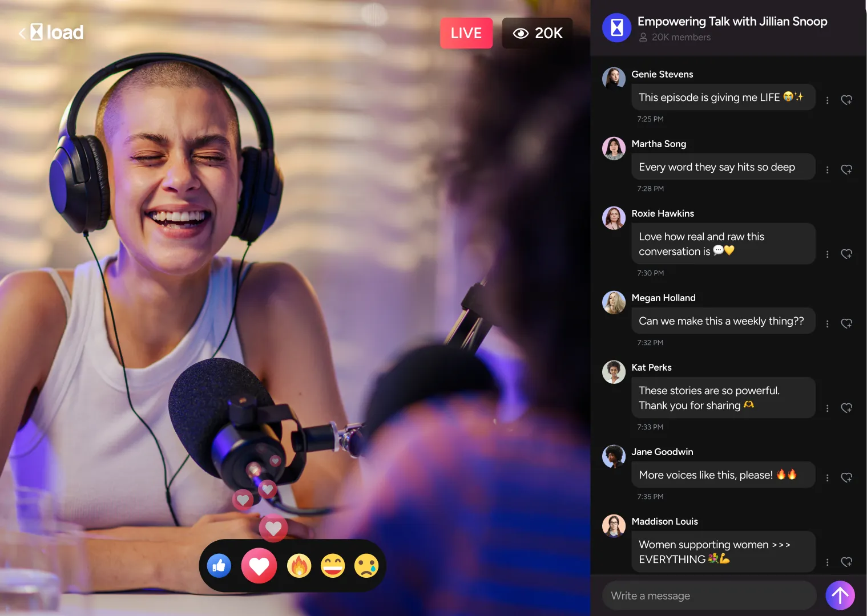This screenshot has height=616, width=867.
Task: Open options menu on Kat Perks' message
Action: pos(827,408)
